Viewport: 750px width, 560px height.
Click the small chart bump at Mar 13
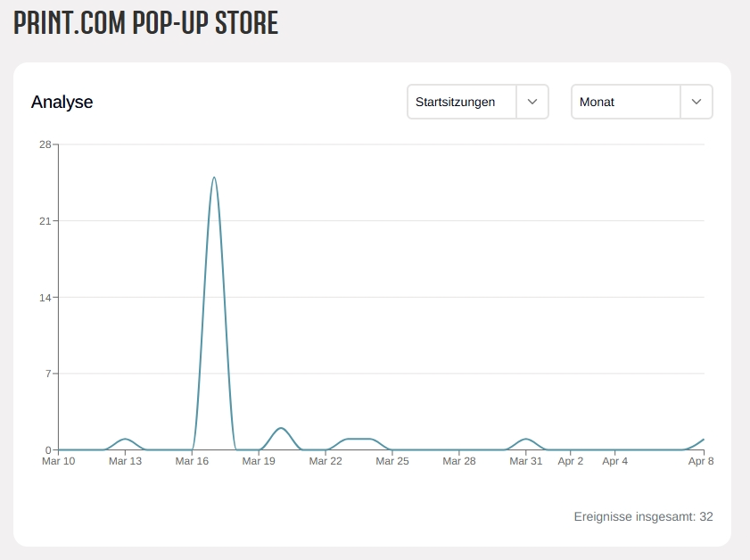click(126, 439)
